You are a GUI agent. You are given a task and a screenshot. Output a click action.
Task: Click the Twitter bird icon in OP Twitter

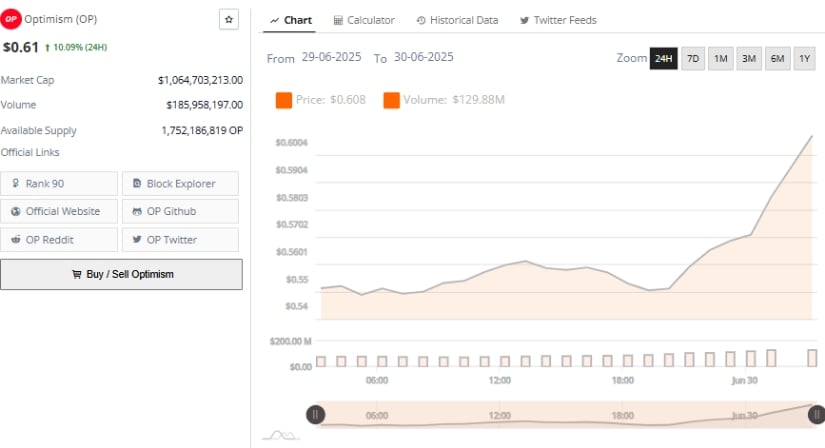tap(137, 239)
